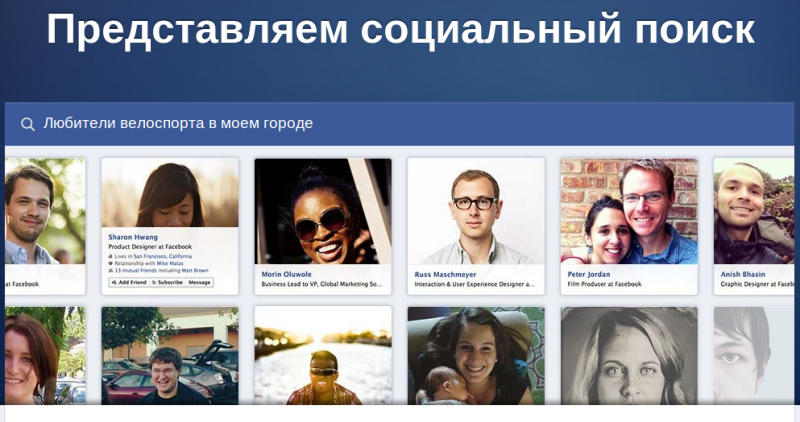Open Mike Matas relationship link
Viewport: 800px width, 422px height.
[x=170, y=263]
